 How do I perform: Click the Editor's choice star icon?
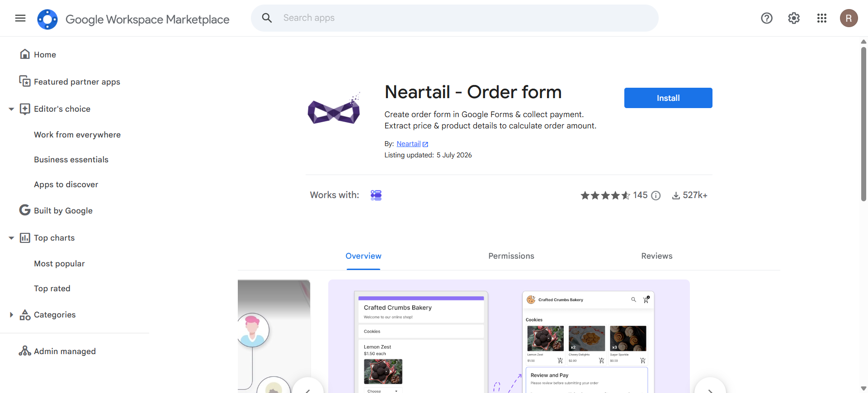[x=25, y=109]
